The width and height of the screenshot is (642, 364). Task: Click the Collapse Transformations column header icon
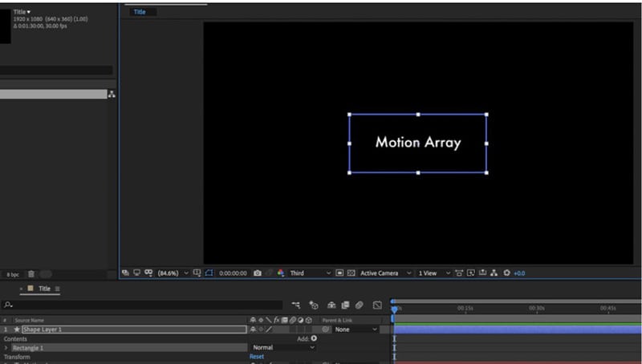click(x=261, y=320)
